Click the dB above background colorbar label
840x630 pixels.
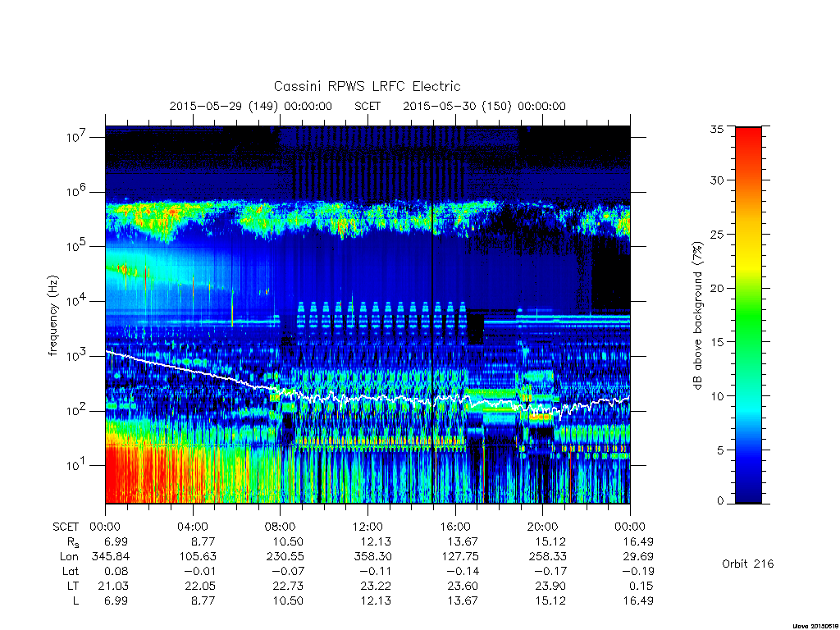[x=697, y=315]
